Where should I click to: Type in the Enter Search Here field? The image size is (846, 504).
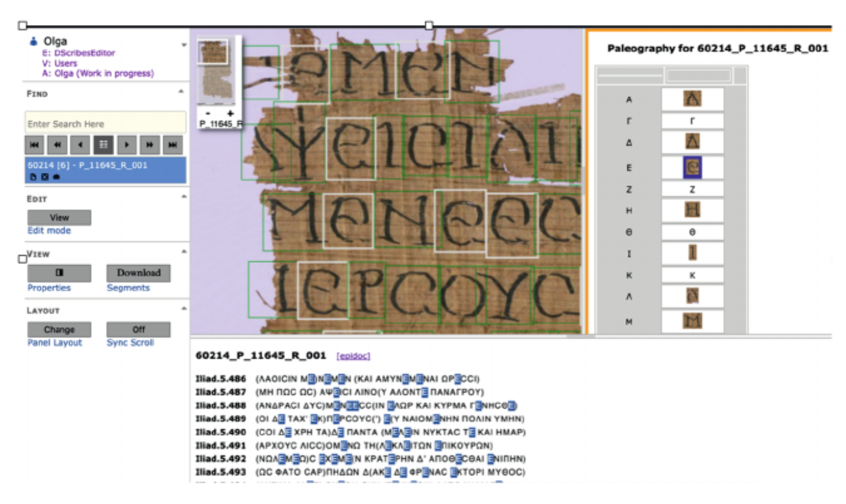[105, 123]
